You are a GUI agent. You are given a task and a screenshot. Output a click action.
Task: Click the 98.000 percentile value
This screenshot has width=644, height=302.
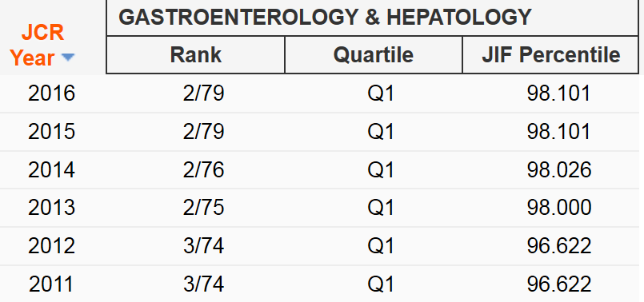[559, 208]
